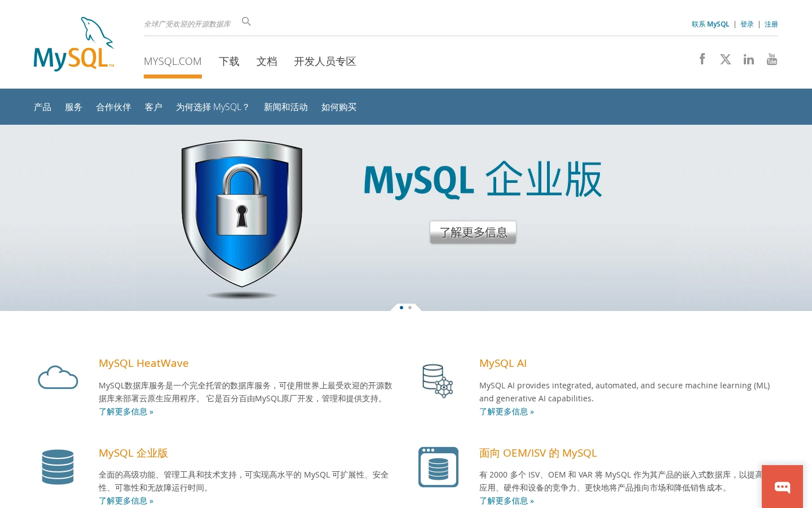Open the YouTube social icon
812x508 pixels.
pyautogui.click(x=772, y=59)
